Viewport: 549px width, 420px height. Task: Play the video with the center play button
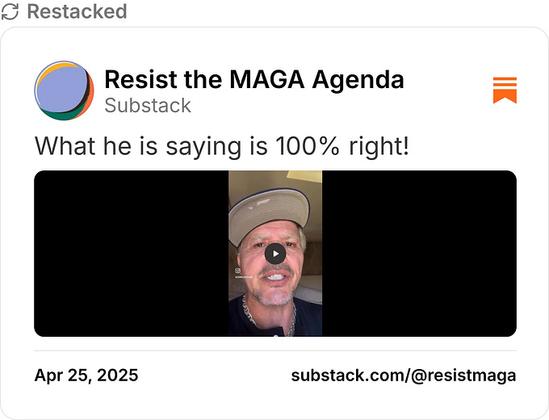[275, 254]
